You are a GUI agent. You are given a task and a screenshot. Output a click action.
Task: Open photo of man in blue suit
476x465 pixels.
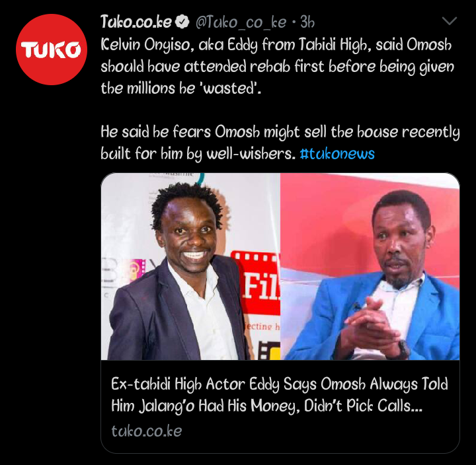pyautogui.click(x=370, y=266)
